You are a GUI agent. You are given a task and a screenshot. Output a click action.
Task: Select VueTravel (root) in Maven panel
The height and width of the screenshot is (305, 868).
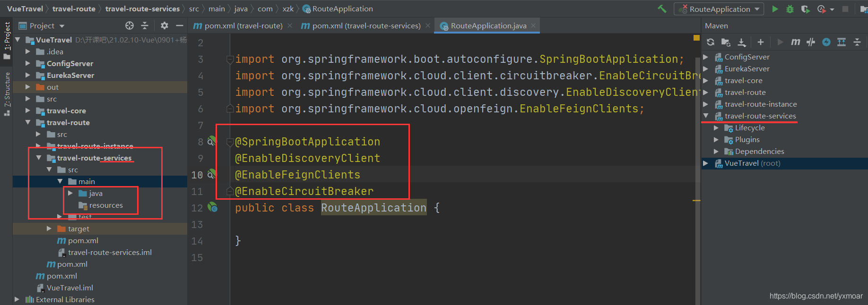(x=752, y=163)
